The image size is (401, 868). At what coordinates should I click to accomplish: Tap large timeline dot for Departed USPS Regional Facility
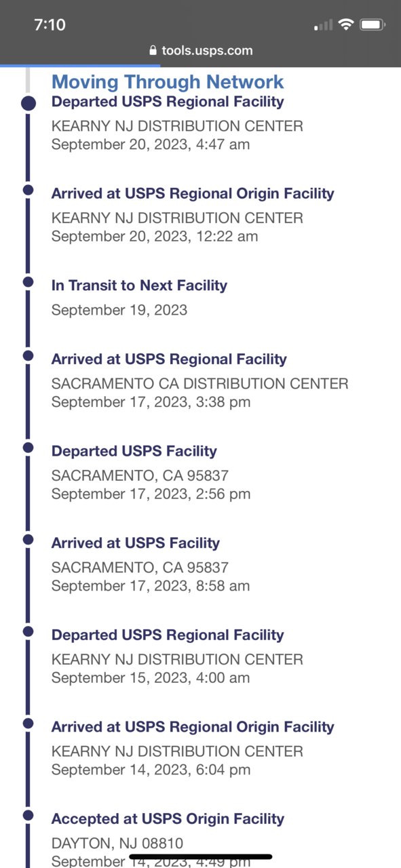click(28, 104)
